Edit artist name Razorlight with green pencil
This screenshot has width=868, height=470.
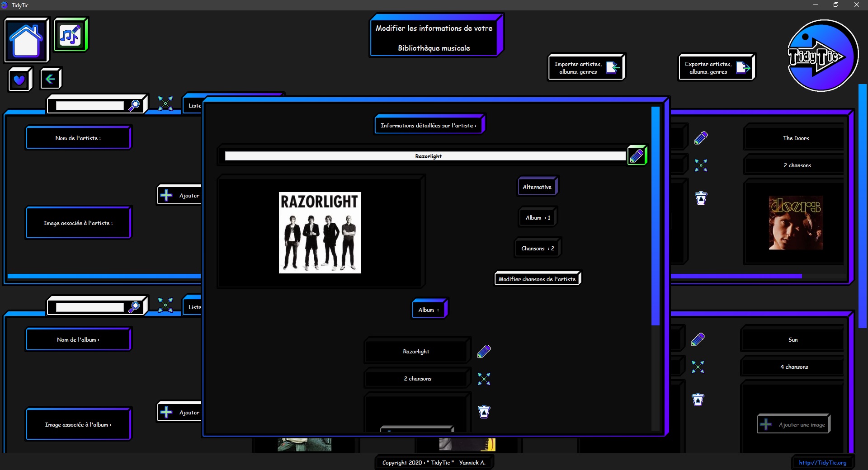(x=637, y=156)
